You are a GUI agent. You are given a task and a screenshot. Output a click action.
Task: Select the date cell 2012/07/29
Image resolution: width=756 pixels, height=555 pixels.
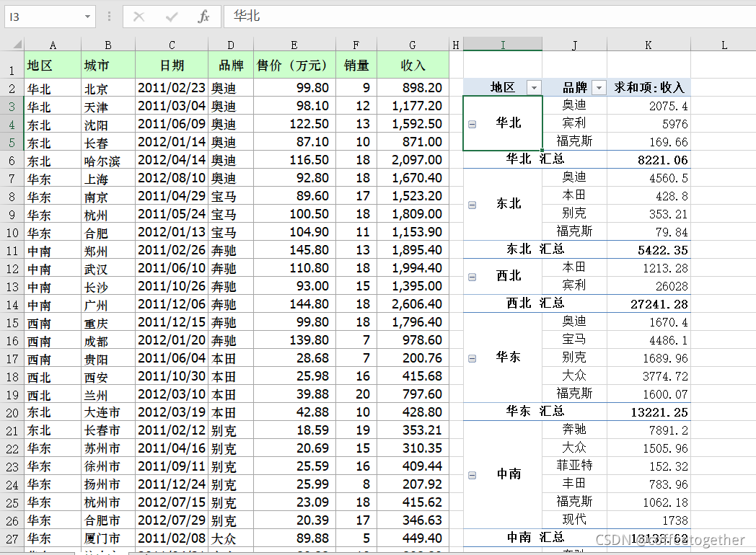tap(172, 521)
